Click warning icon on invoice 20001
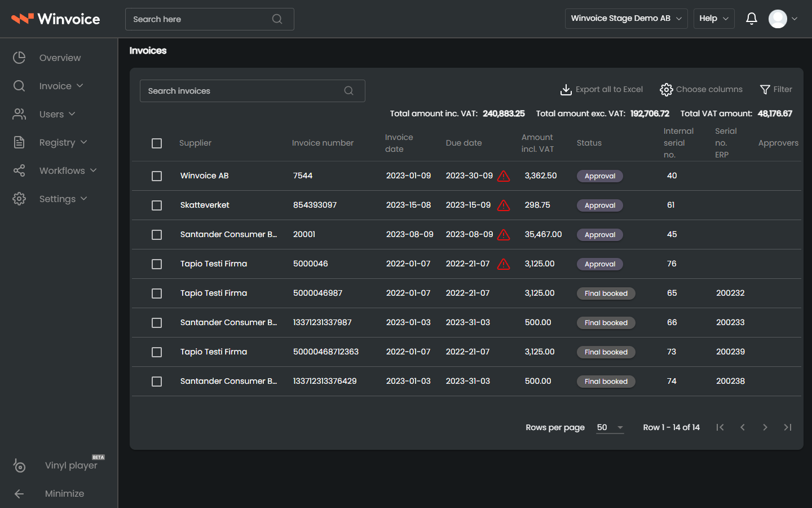Image resolution: width=812 pixels, height=508 pixels. tap(504, 235)
